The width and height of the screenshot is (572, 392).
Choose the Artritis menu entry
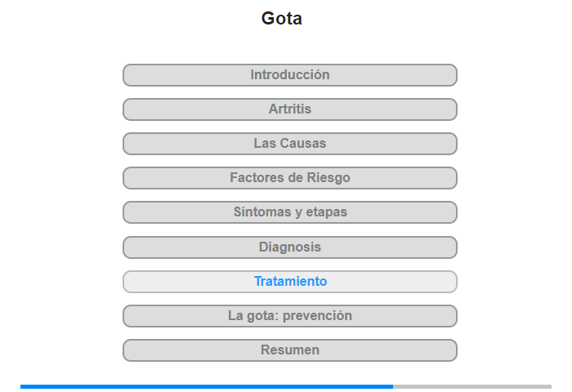pos(289,109)
